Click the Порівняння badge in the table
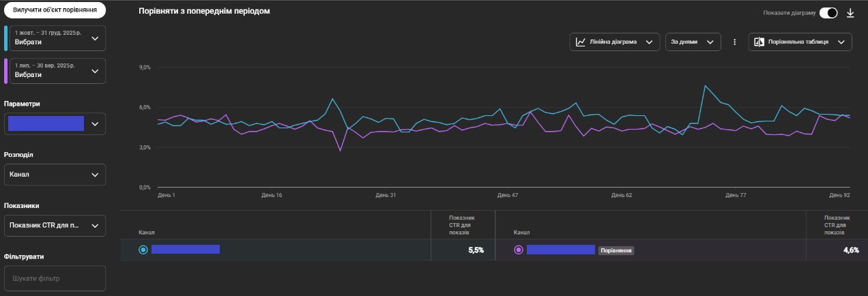 (x=616, y=250)
